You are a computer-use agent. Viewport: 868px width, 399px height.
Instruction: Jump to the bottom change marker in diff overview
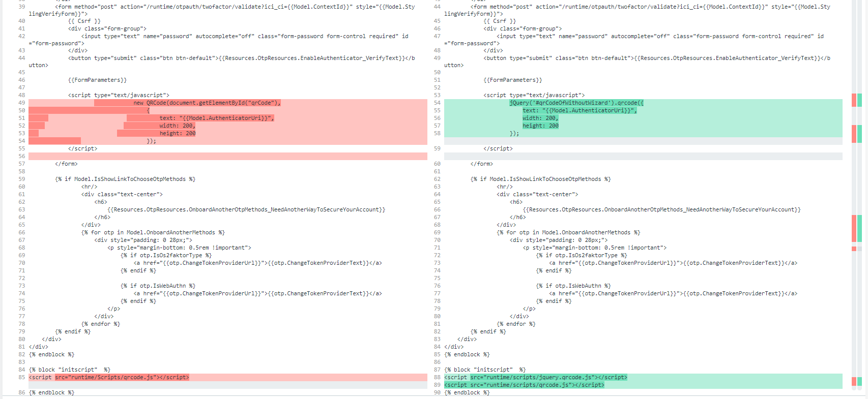857,381
